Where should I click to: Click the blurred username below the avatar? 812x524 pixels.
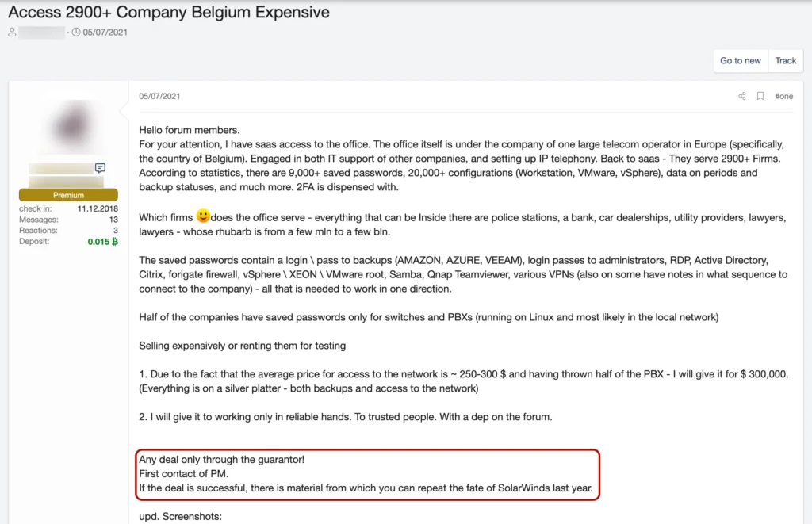(x=61, y=169)
